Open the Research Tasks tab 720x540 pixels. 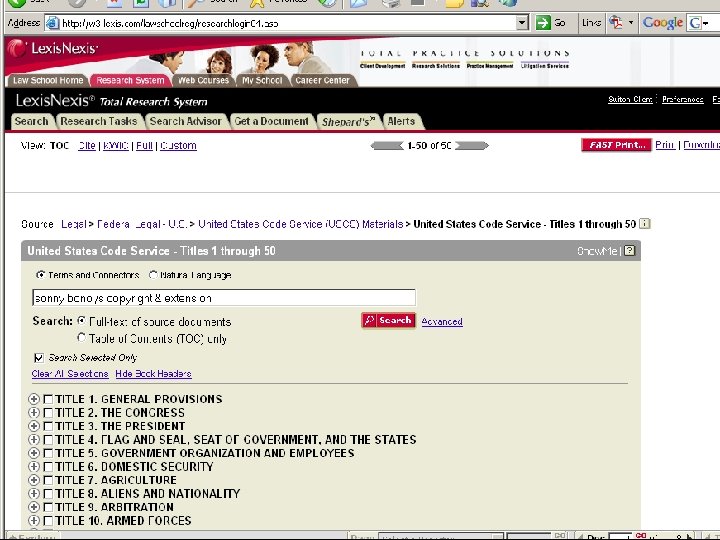(99, 121)
